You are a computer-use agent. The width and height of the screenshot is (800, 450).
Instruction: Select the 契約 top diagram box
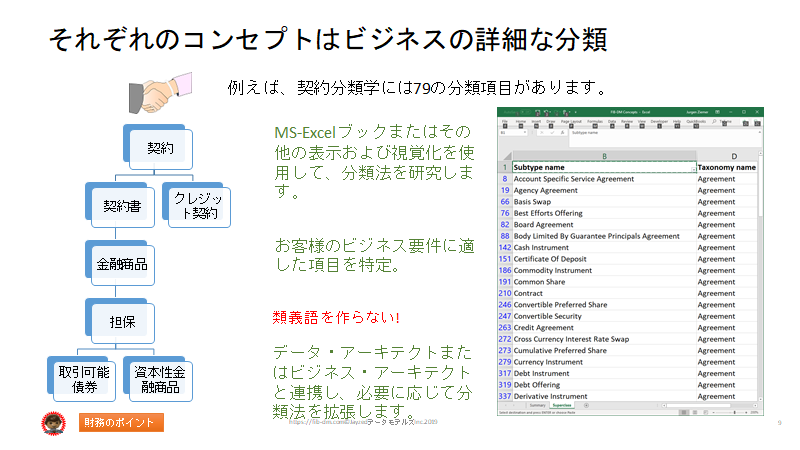pyautogui.click(x=160, y=148)
